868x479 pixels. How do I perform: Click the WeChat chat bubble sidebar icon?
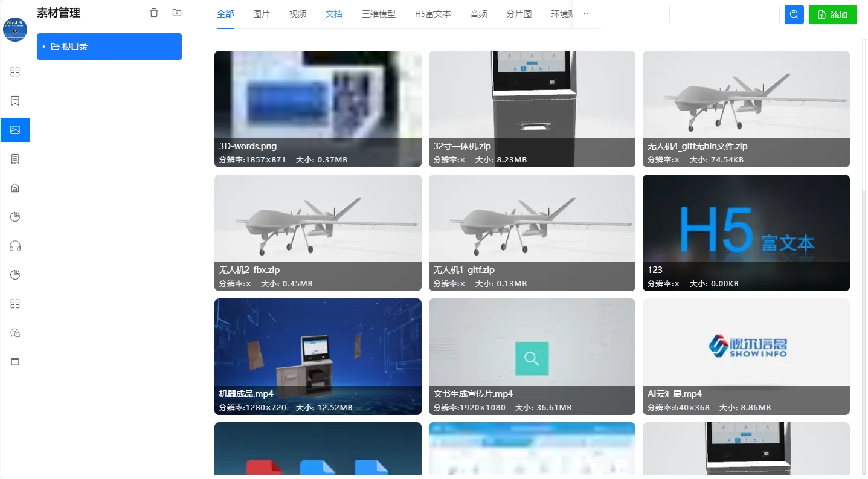tap(15, 333)
